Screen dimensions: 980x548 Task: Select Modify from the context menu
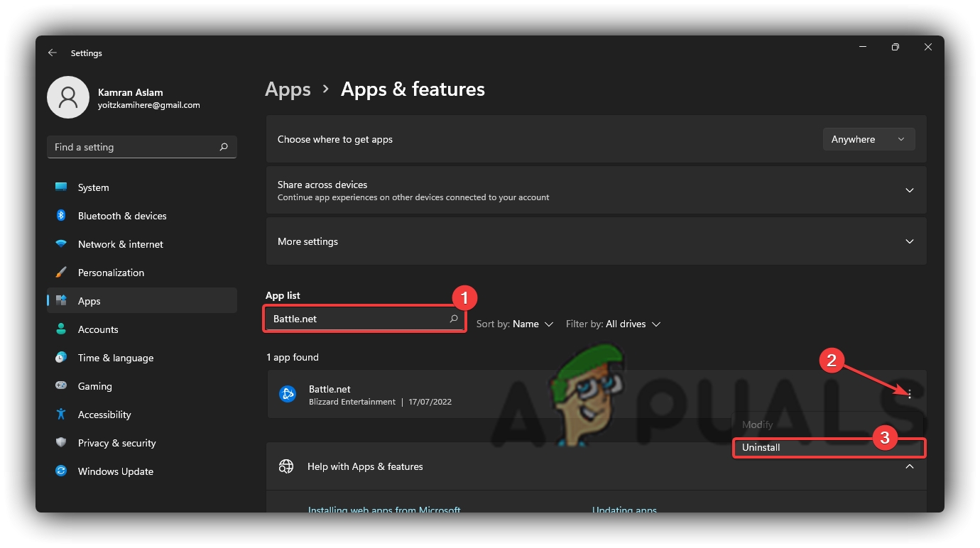pyautogui.click(x=757, y=425)
